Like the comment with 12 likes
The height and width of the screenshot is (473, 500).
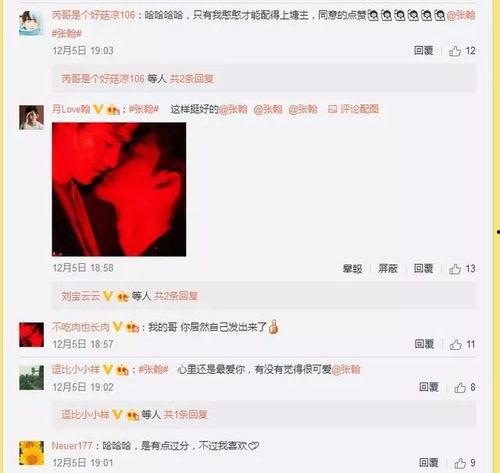click(455, 51)
